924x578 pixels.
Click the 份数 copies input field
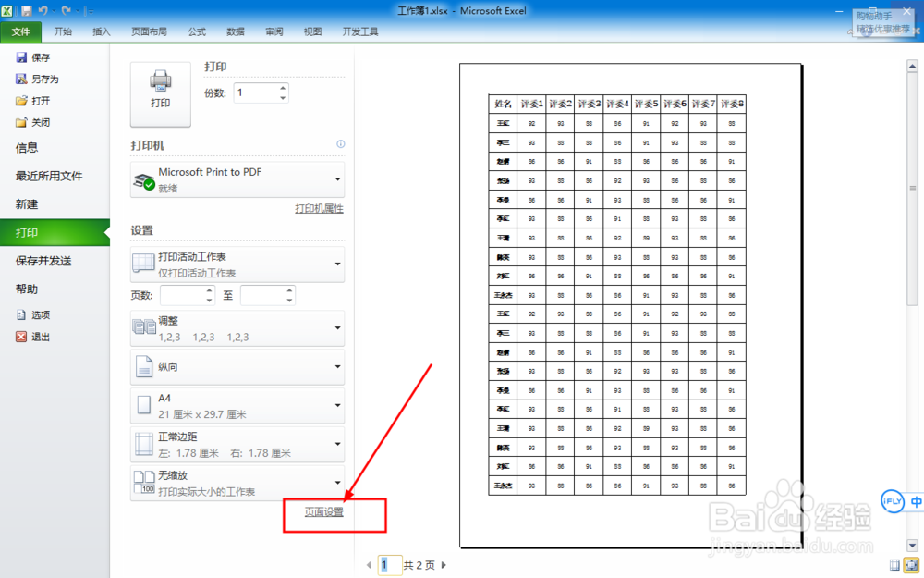(255, 92)
